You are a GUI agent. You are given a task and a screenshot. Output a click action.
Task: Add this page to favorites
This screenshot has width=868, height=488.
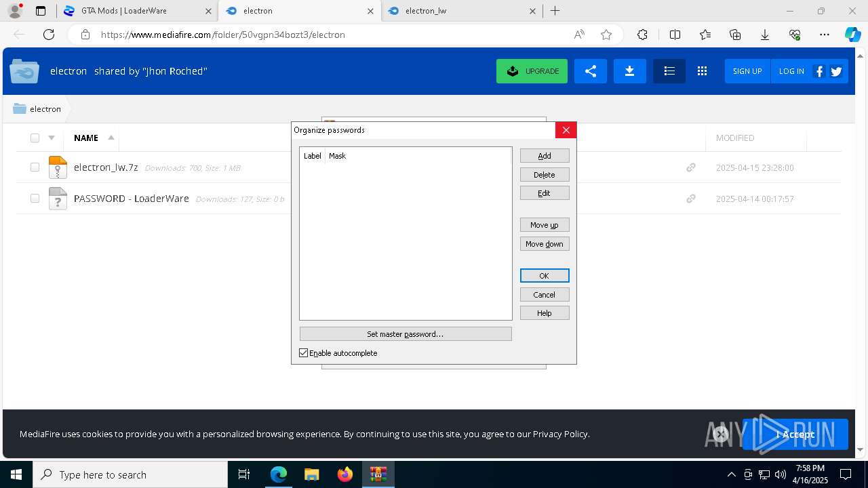click(x=606, y=35)
